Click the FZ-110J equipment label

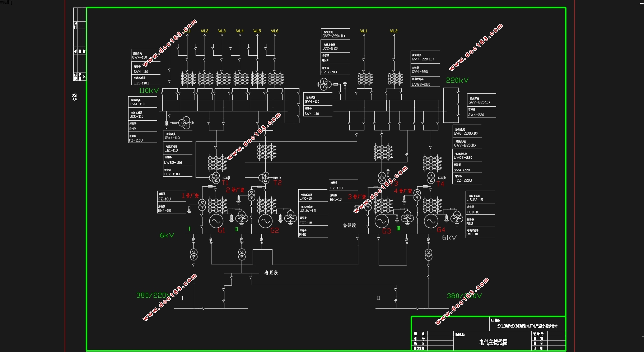click(x=136, y=140)
